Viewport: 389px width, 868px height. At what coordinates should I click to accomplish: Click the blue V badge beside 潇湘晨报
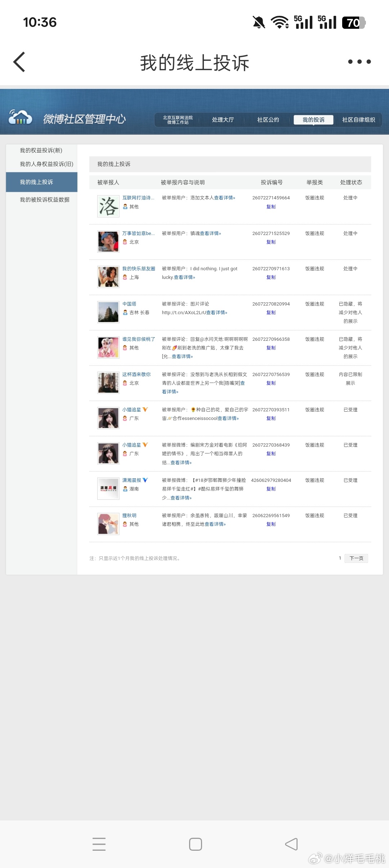pos(145,480)
